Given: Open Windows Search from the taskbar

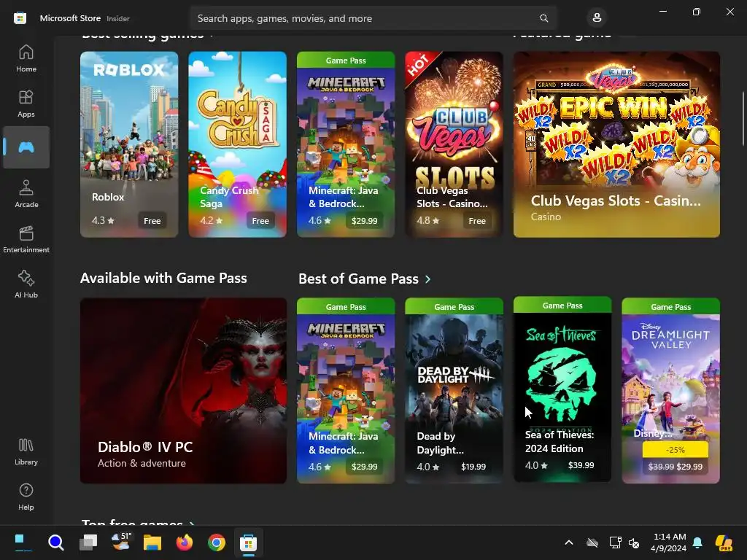Looking at the screenshot, I should (55, 542).
